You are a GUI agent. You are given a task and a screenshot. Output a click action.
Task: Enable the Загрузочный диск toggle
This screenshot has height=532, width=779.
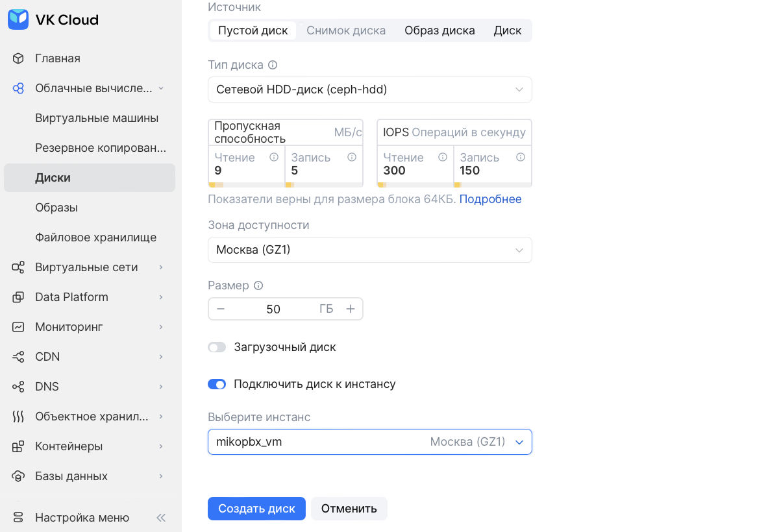pyautogui.click(x=217, y=347)
